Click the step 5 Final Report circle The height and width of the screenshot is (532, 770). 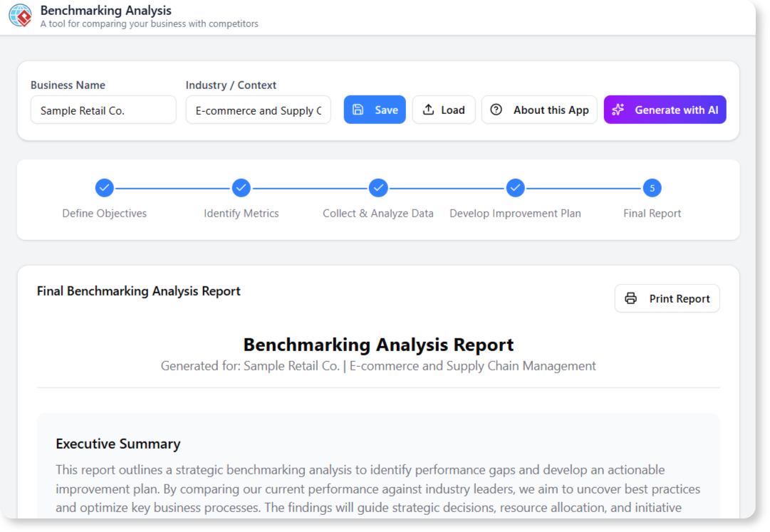(x=652, y=188)
